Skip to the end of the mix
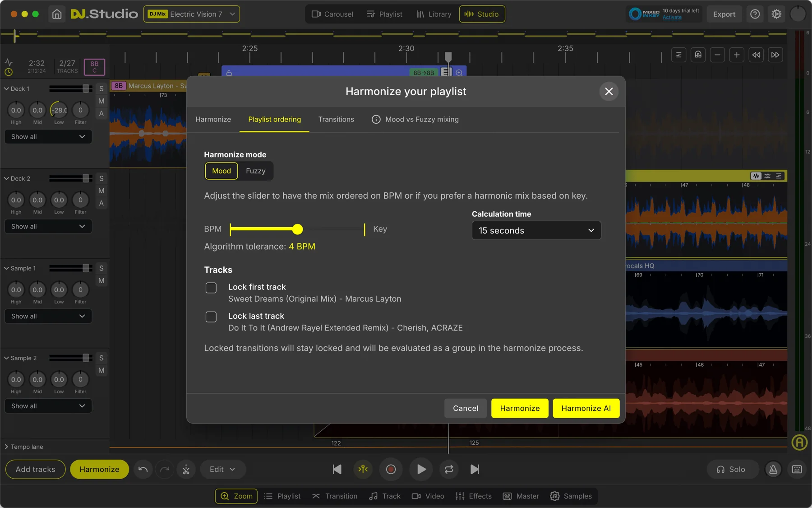Image resolution: width=812 pixels, height=508 pixels. pyautogui.click(x=475, y=469)
